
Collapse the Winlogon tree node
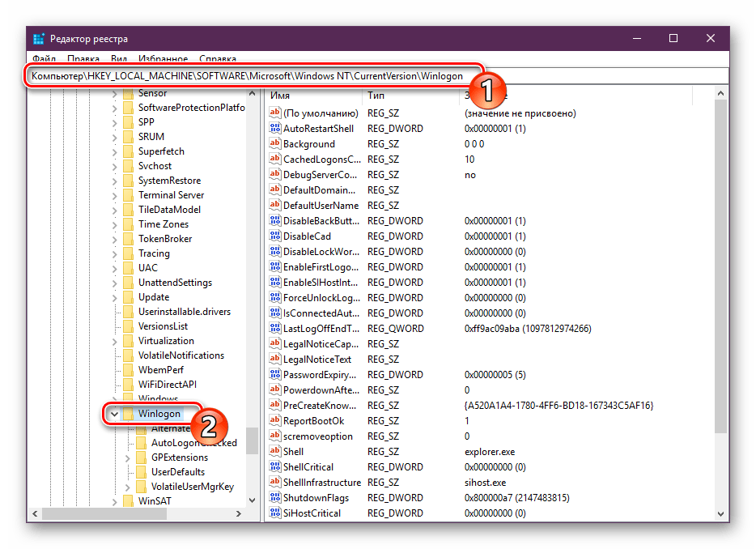[x=114, y=414]
